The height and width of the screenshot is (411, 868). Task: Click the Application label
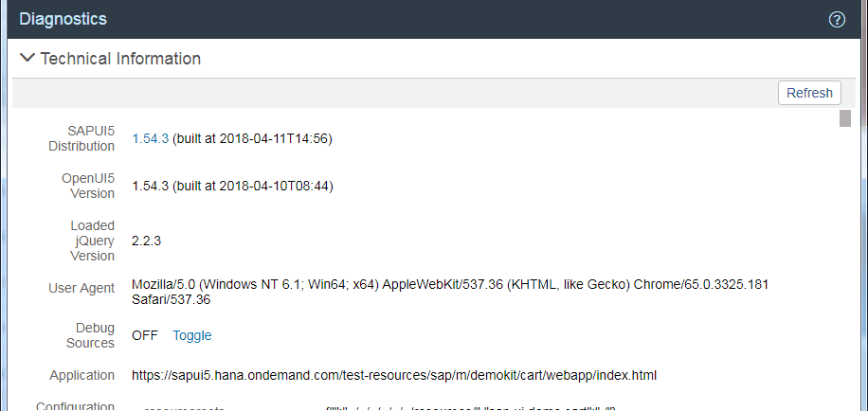[x=81, y=375]
